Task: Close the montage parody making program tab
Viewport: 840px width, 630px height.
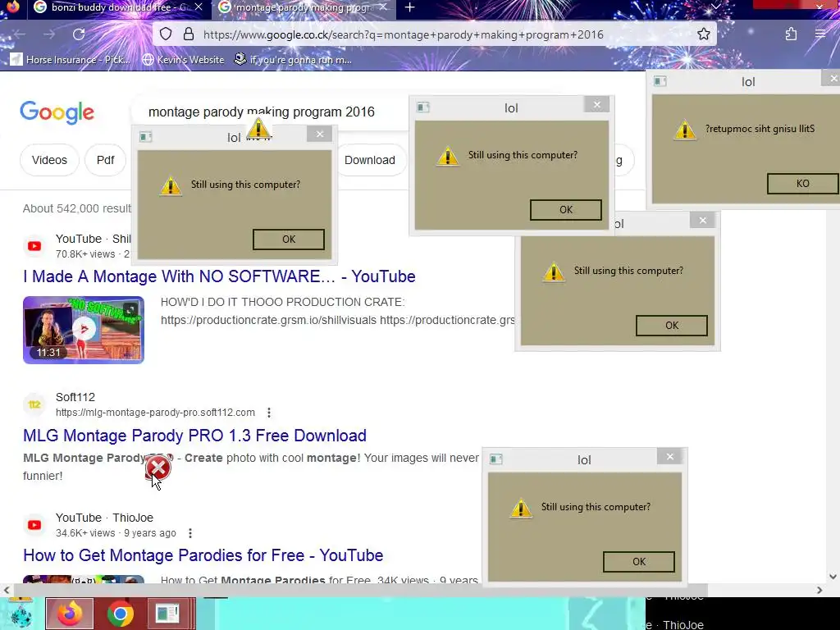Action: (382, 7)
